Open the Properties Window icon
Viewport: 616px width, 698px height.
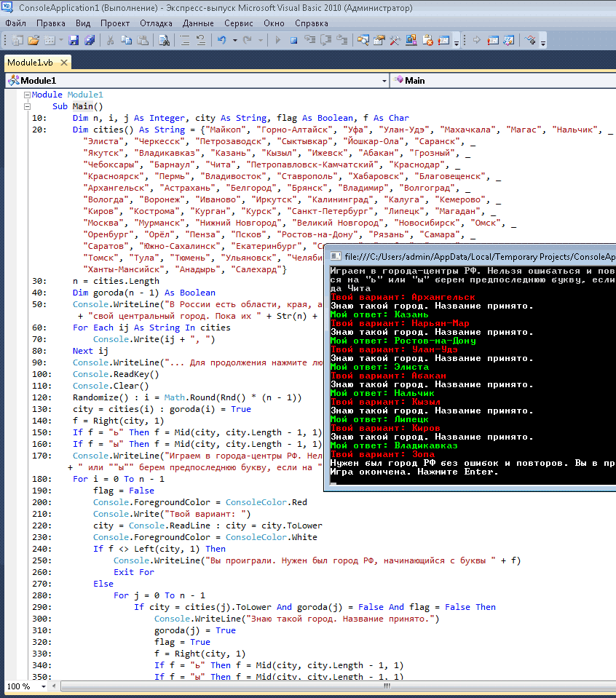point(379,41)
